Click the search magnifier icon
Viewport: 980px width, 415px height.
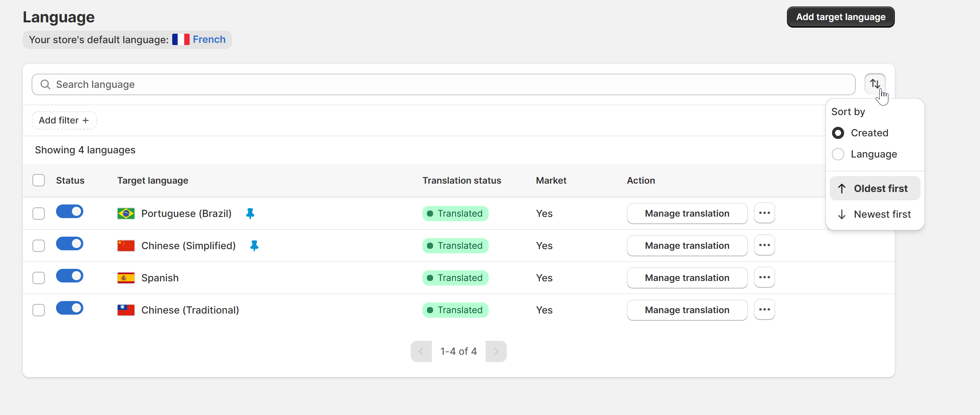(x=45, y=84)
